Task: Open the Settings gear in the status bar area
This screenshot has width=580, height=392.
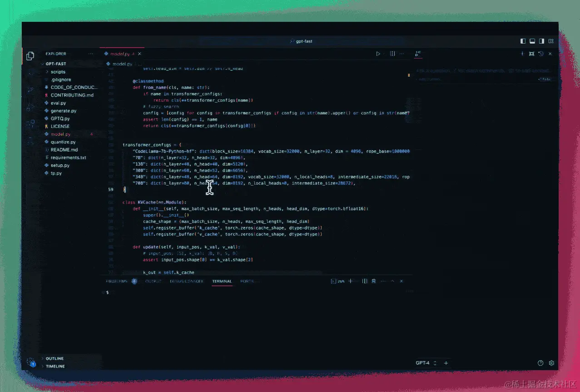Action: coord(551,363)
